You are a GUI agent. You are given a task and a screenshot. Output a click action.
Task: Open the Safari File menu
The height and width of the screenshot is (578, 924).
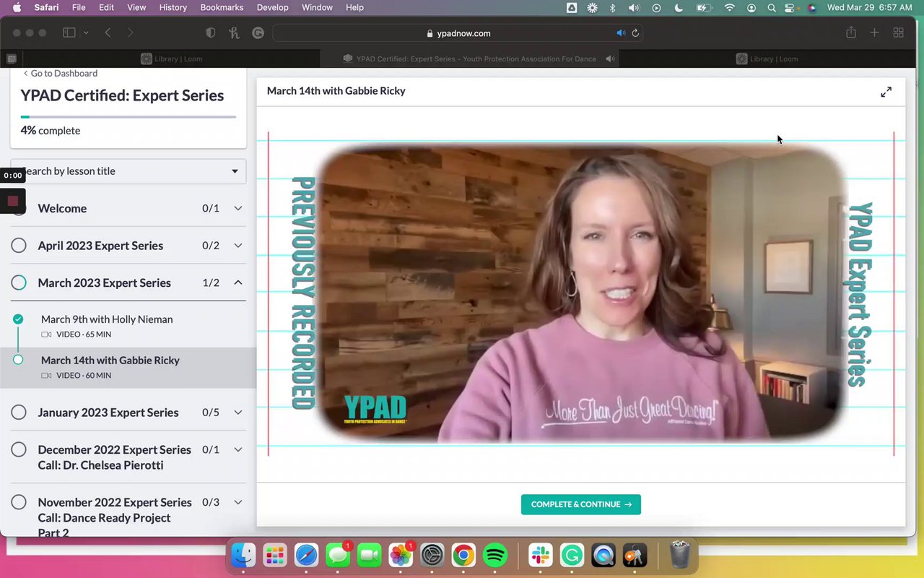pyautogui.click(x=79, y=7)
